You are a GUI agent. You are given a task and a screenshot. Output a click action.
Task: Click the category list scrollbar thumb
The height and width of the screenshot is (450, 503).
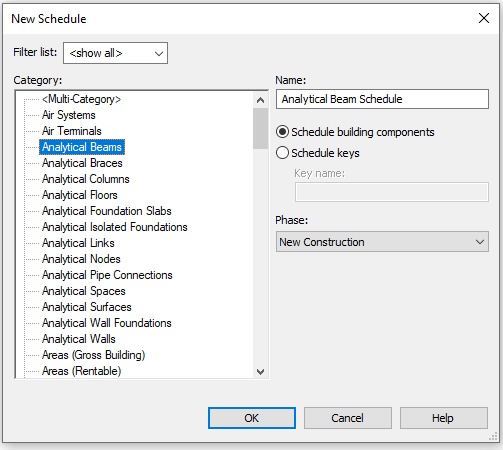(261, 128)
